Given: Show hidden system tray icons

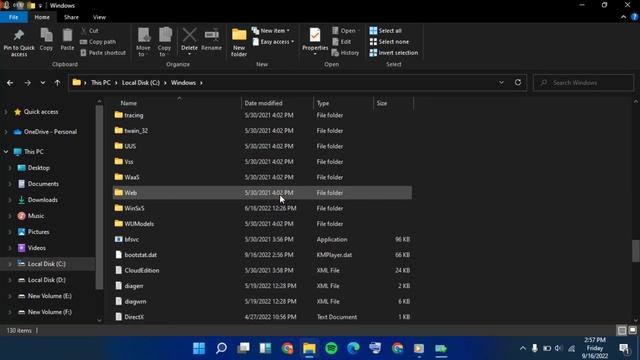Looking at the screenshot, I should 522,348.
